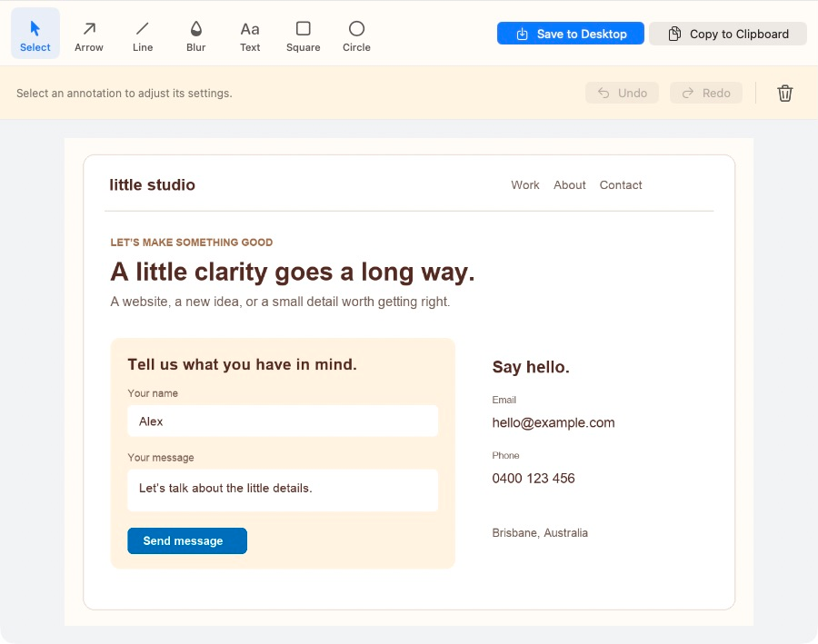
Task: Click the Phone label
Action: [505, 455]
